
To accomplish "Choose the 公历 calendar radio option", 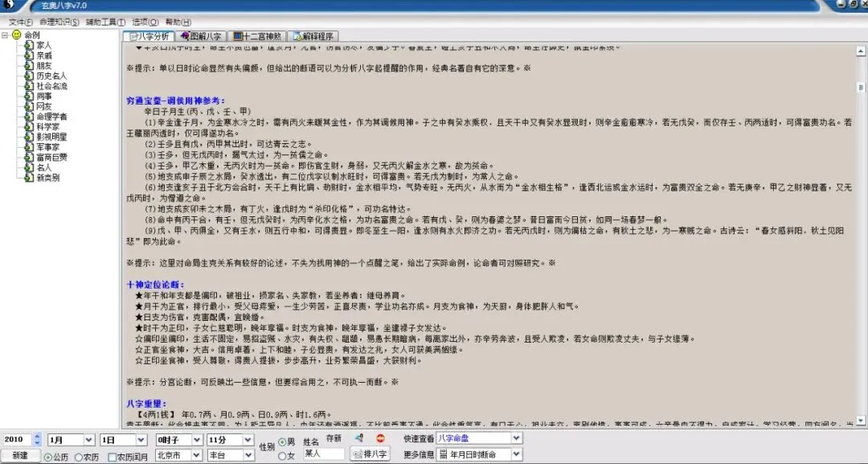I will 48,458.
